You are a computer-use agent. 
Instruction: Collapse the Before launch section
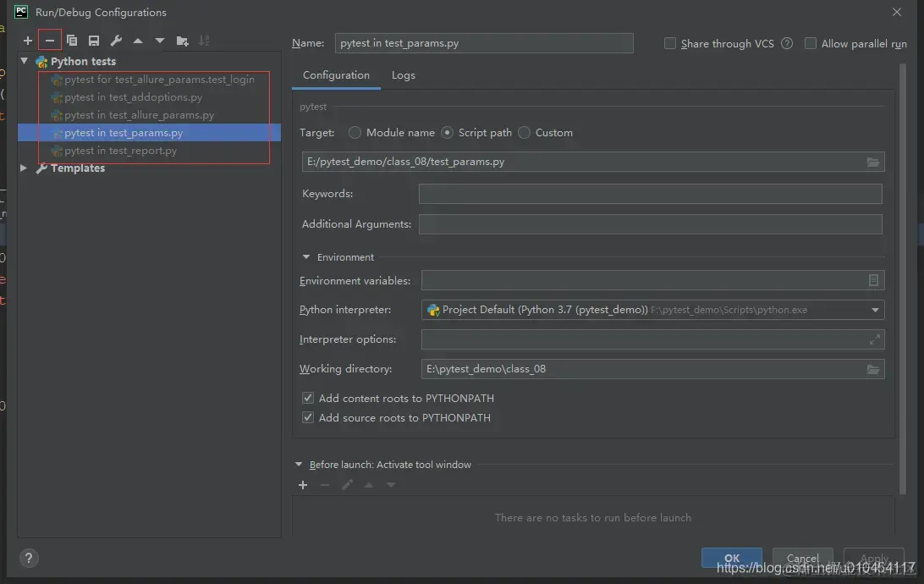[299, 465]
